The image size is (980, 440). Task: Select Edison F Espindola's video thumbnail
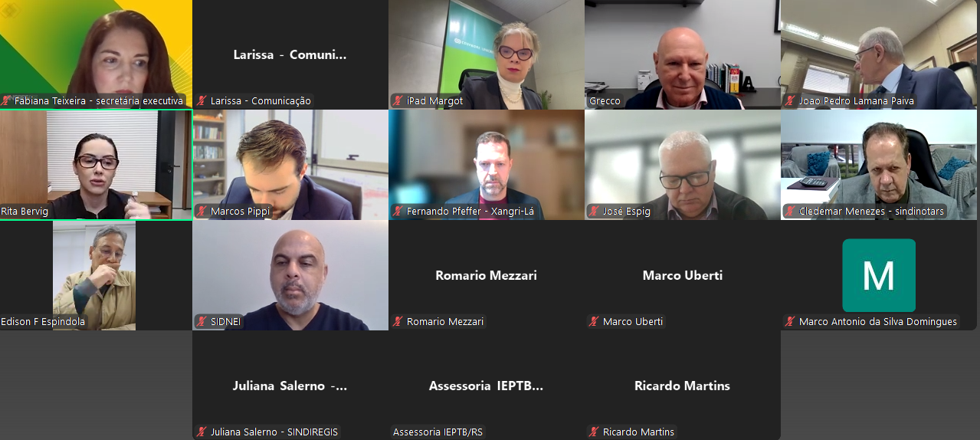click(94, 275)
